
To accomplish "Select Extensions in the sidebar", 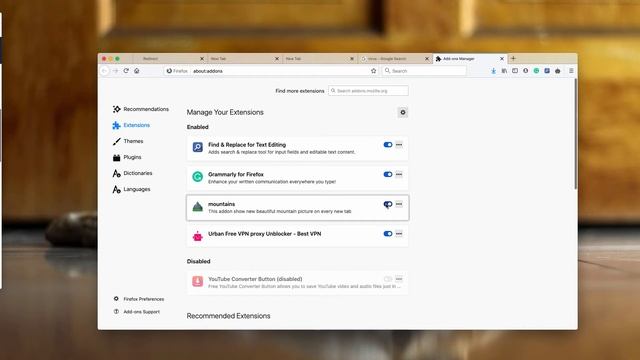I will (131, 125).
